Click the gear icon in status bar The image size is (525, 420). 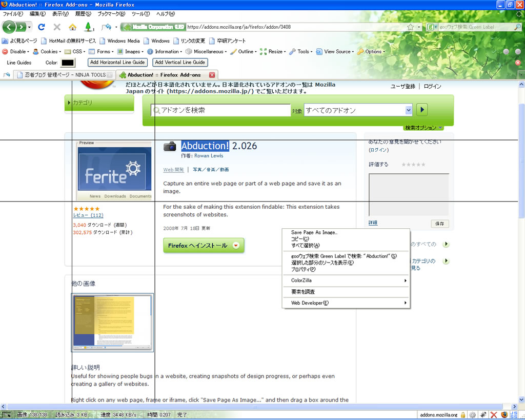472,415
